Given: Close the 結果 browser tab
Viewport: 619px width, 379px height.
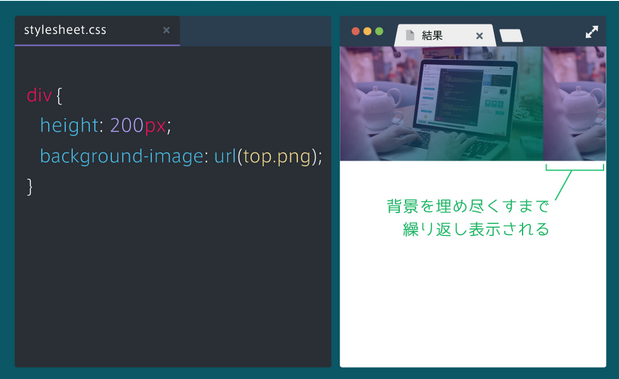Looking at the screenshot, I should [479, 36].
